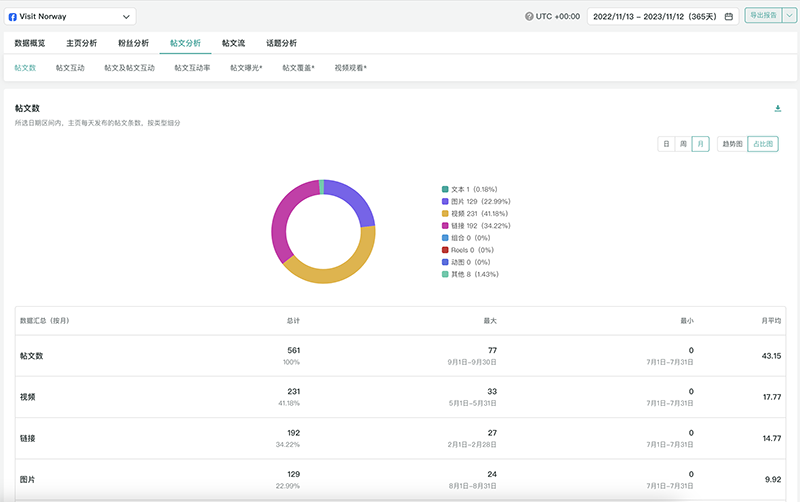Image resolution: width=800 pixels, height=502 pixels.
Task: Click the 导出报告 export button
Action: tap(762, 17)
